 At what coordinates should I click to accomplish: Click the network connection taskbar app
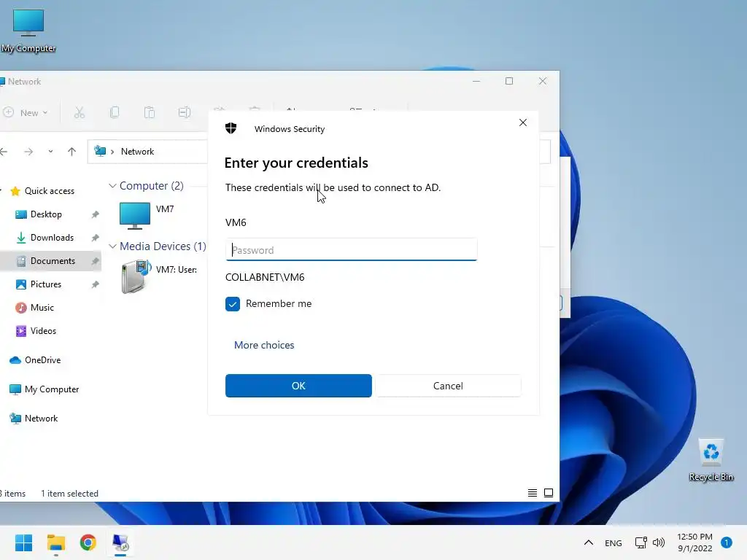(x=120, y=542)
